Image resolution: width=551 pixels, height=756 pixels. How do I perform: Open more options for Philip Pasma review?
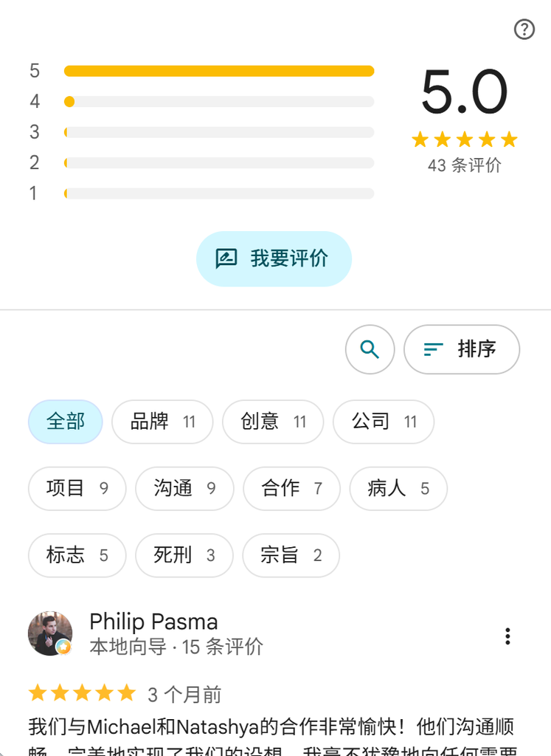point(507,636)
